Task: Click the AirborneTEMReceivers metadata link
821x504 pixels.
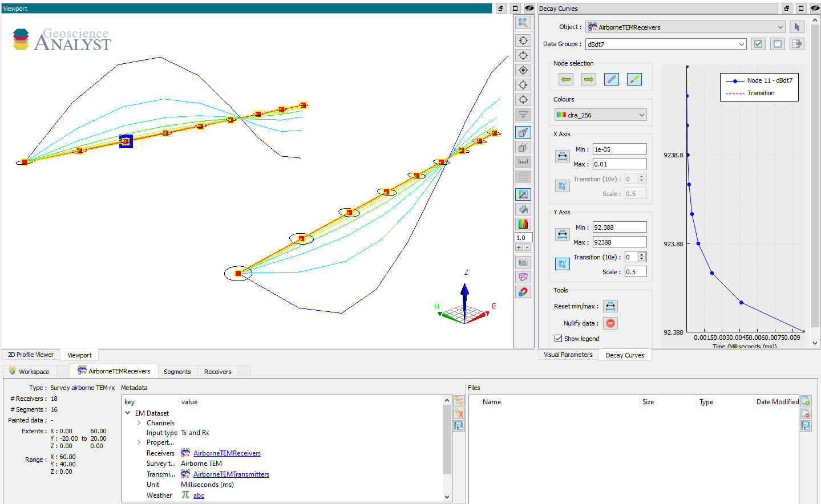Action: [227, 453]
